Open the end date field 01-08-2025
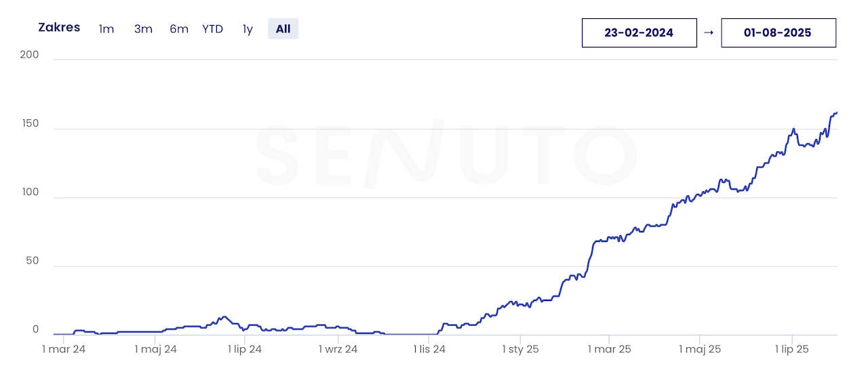868x368 pixels. click(778, 33)
